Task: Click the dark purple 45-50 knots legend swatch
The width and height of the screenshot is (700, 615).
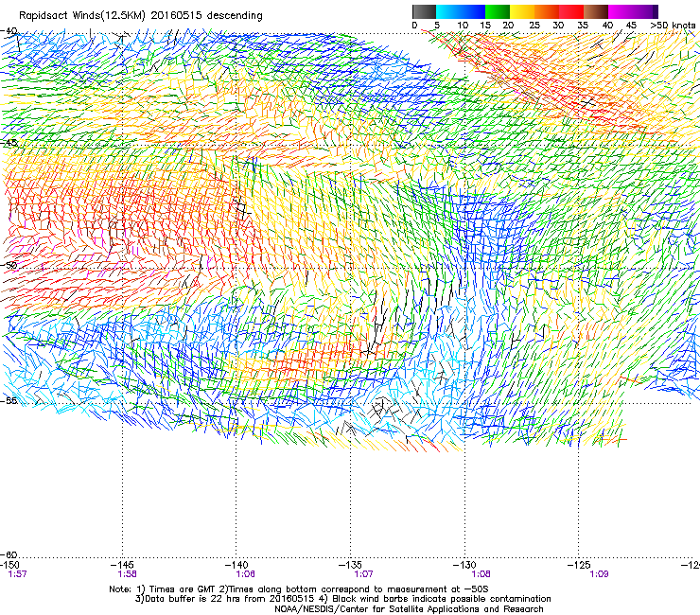Action: tap(645, 11)
